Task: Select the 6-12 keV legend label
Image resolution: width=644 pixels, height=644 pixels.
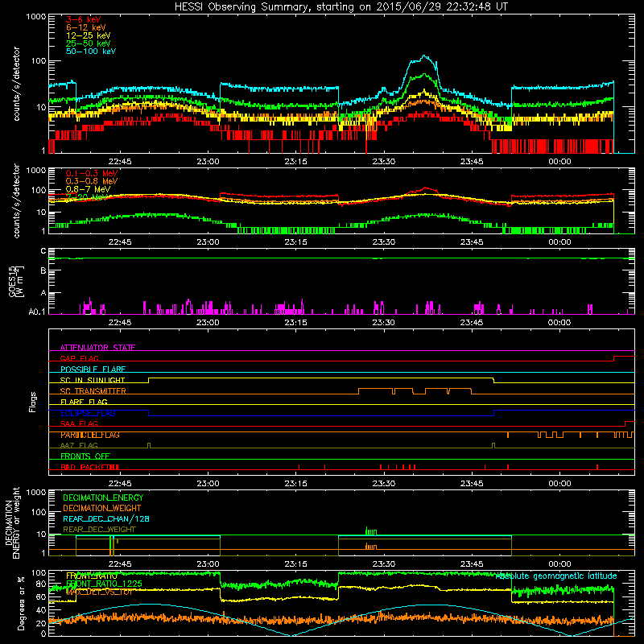Action: point(85,27)
